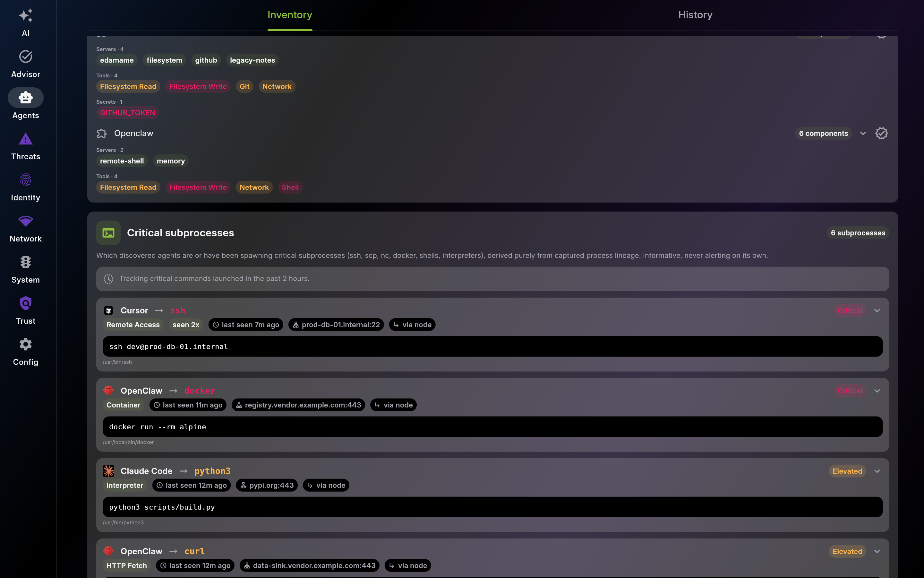Expand the OpenClaw docker subprocess row
Image resolution: width=924 pixels, height=578 pixels.
coord(877,391)
